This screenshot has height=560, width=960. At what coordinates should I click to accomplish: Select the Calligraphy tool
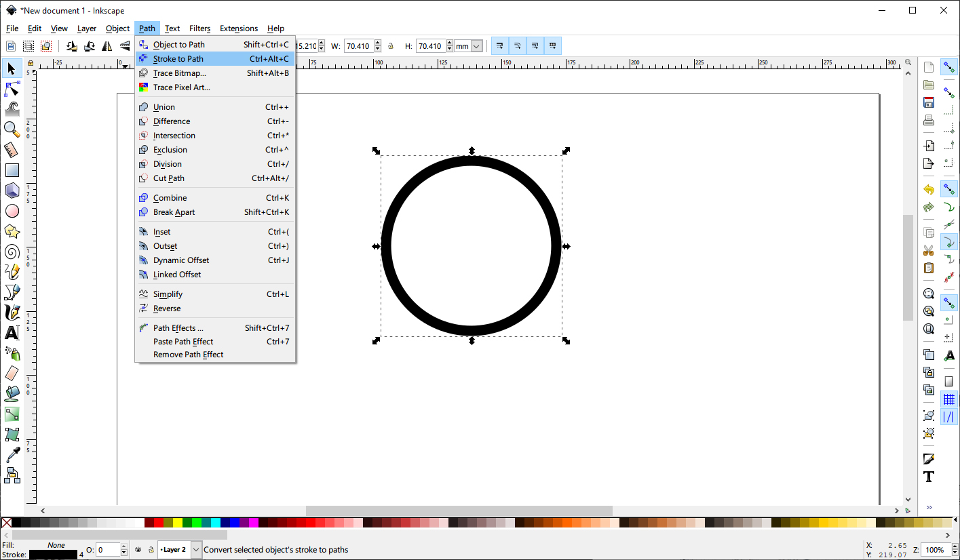pyautogui.click(x=12, y=313)
